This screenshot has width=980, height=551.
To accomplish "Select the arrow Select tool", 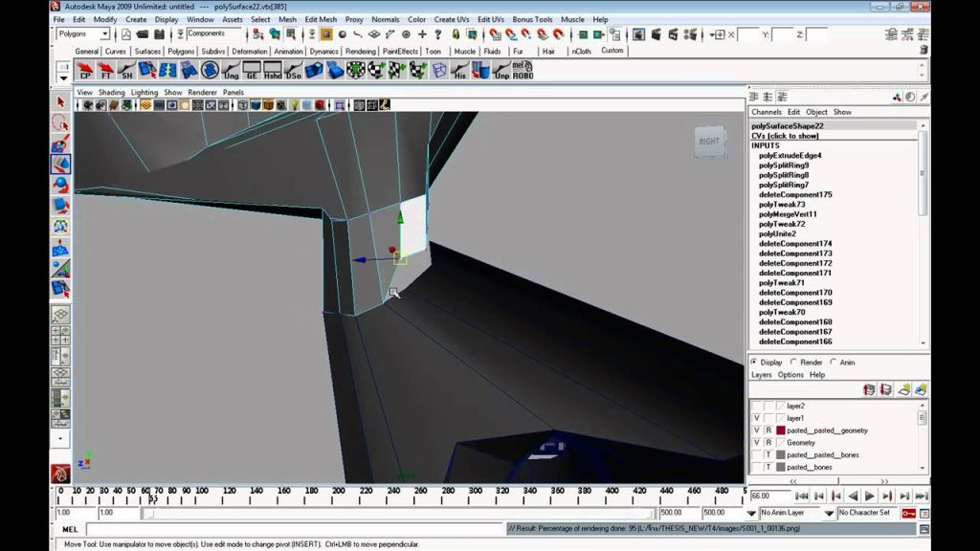I will [x=60, y=101].
